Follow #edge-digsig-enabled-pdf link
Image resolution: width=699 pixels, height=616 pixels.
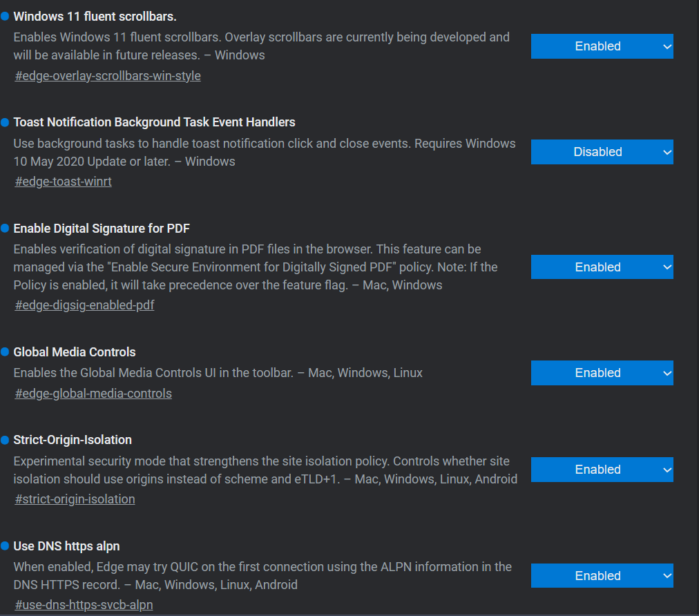[85, 305]
